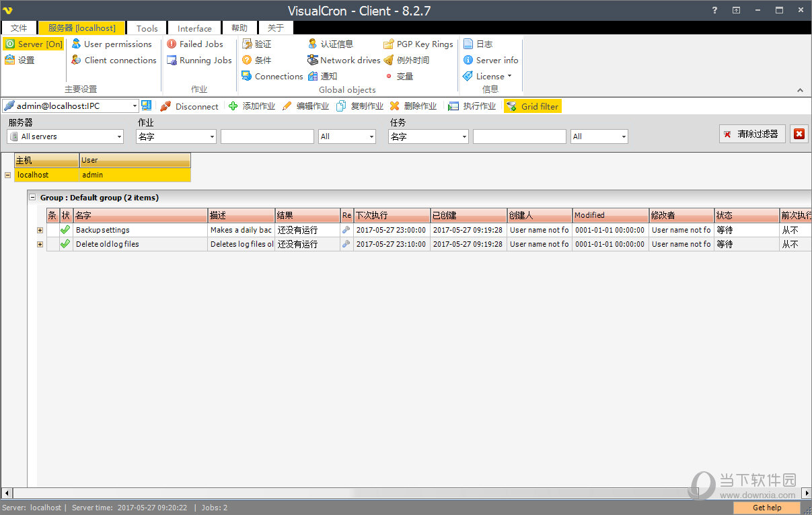812x515 pixels.
Task: Show Failed Jobs
Action: (195, 44)
